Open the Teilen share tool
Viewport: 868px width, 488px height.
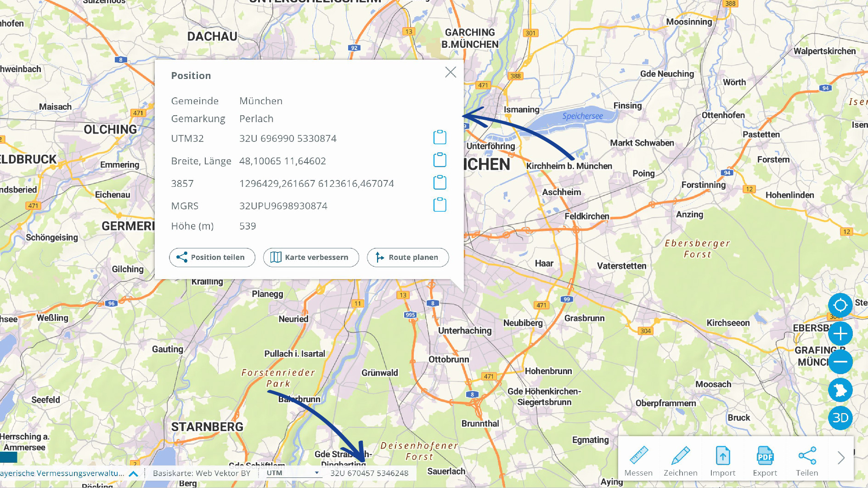tap(807, 461)
